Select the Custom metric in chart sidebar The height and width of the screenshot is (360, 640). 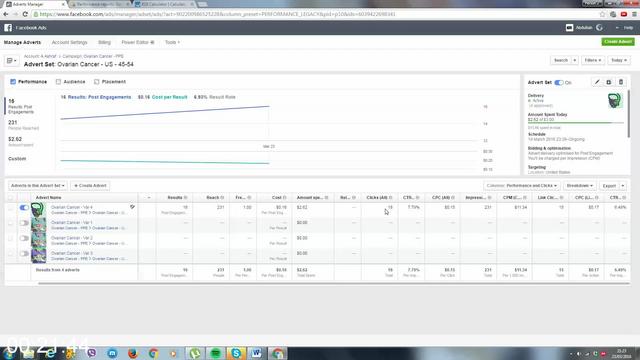click(17, 158)
